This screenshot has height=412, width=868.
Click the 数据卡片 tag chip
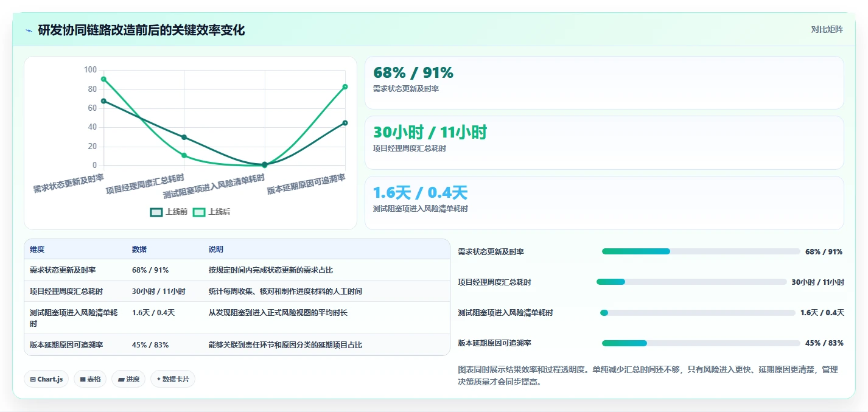pos(173,379)
